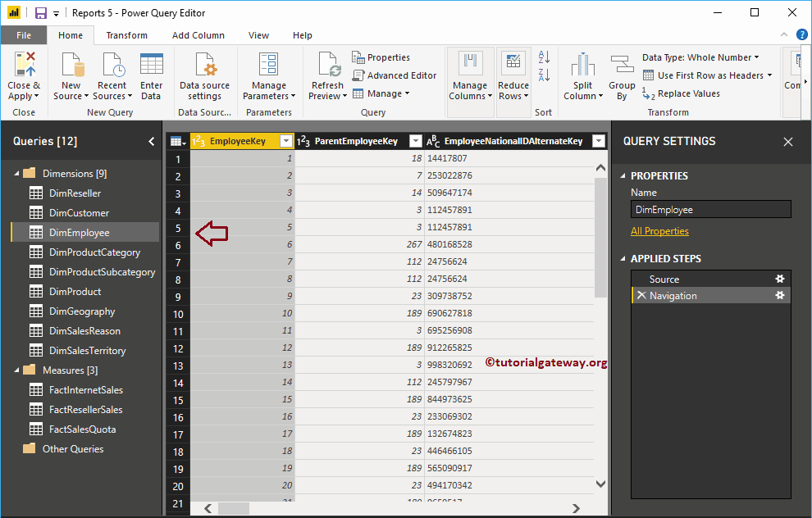Change ParentEmployeeKey data type icon
Image resolution: width=812 pixels, height=518 pixels.
tap(303, 141)
